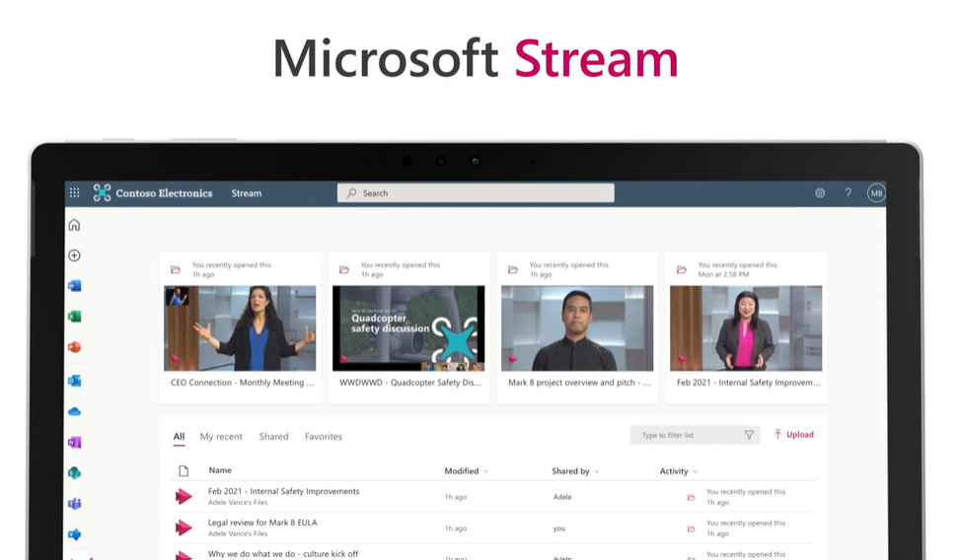Click the Contoso Electronics title
The height and width of the screenshot is (560, 960).
click(x=164, y=193)
